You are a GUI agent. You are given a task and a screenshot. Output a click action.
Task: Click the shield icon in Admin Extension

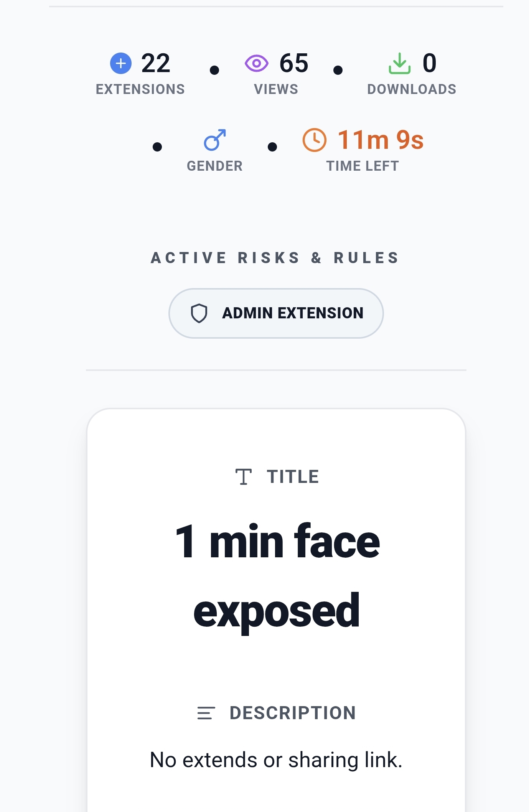point(199,313)
